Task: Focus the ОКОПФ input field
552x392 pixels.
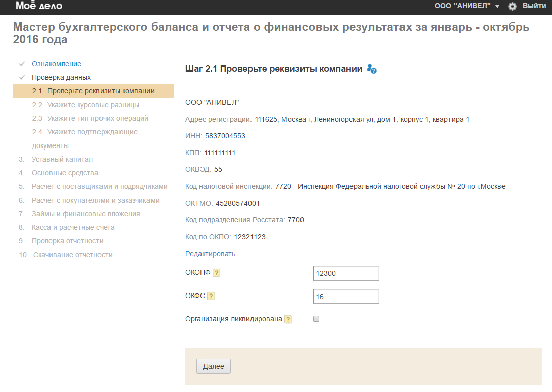Action: tap(346, 273)
